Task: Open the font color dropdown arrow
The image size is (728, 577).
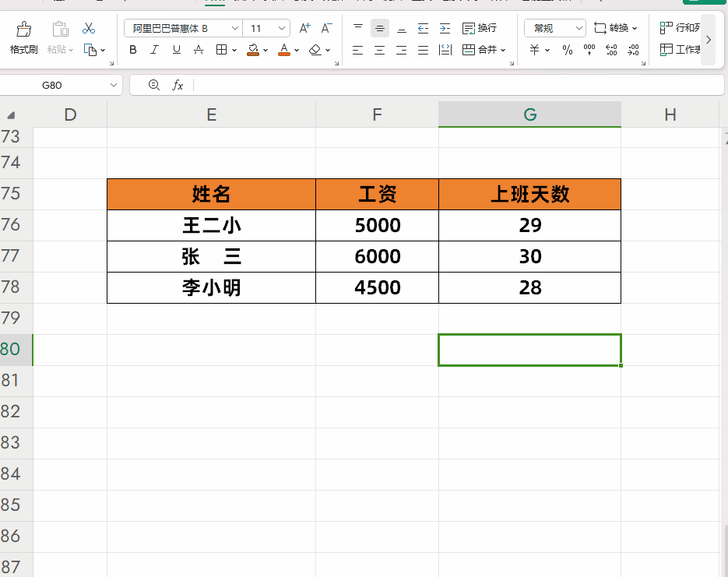Action: [297, 50]
